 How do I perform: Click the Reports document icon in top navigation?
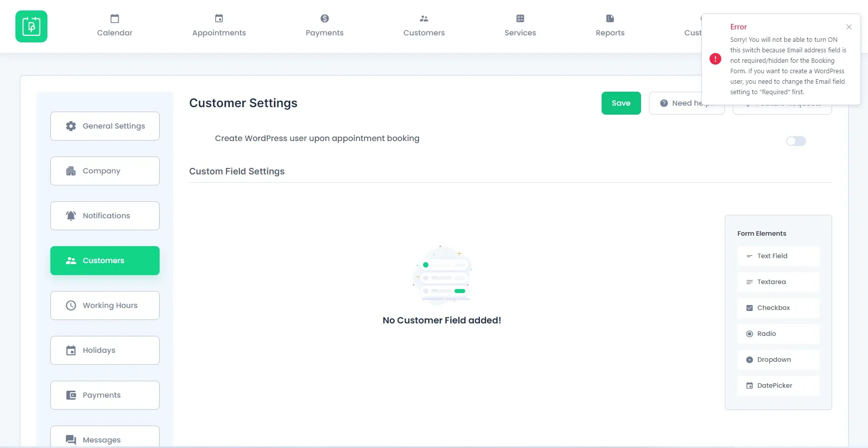[610, 18]
